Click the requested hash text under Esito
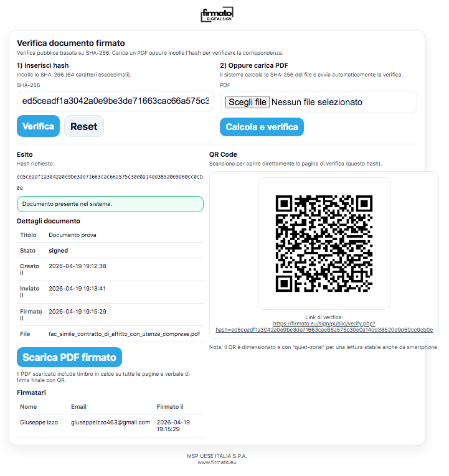This screenshot has height=476, width=449. (x=110, y=177)
